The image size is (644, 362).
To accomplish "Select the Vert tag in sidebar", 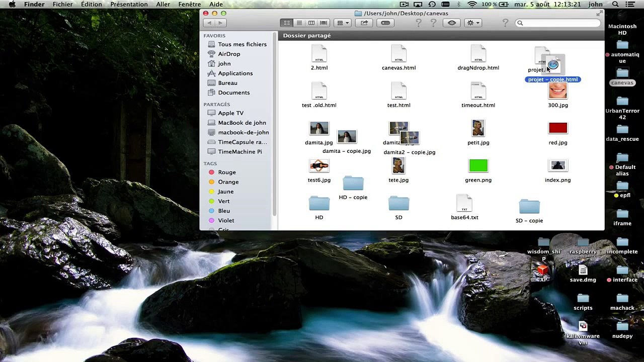I will click(x=223, y=201).
